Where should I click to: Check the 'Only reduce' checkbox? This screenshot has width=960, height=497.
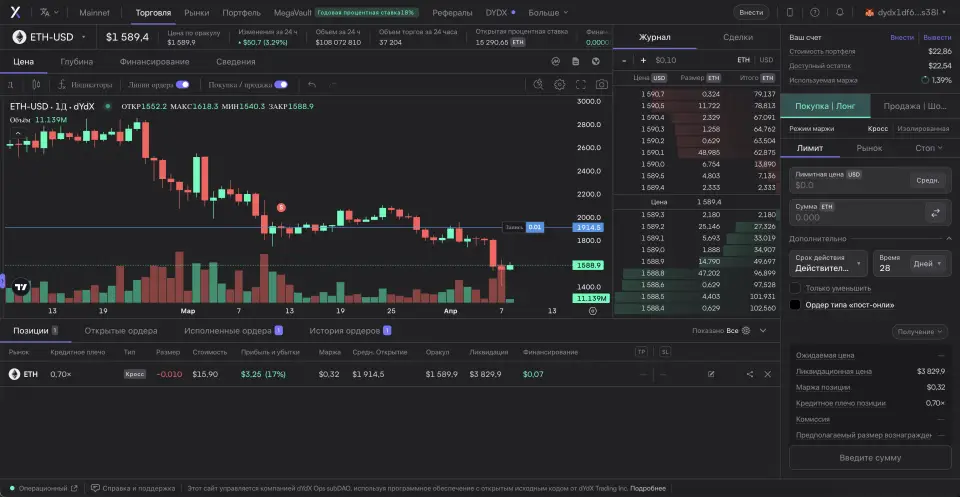[x=795, y=288]
